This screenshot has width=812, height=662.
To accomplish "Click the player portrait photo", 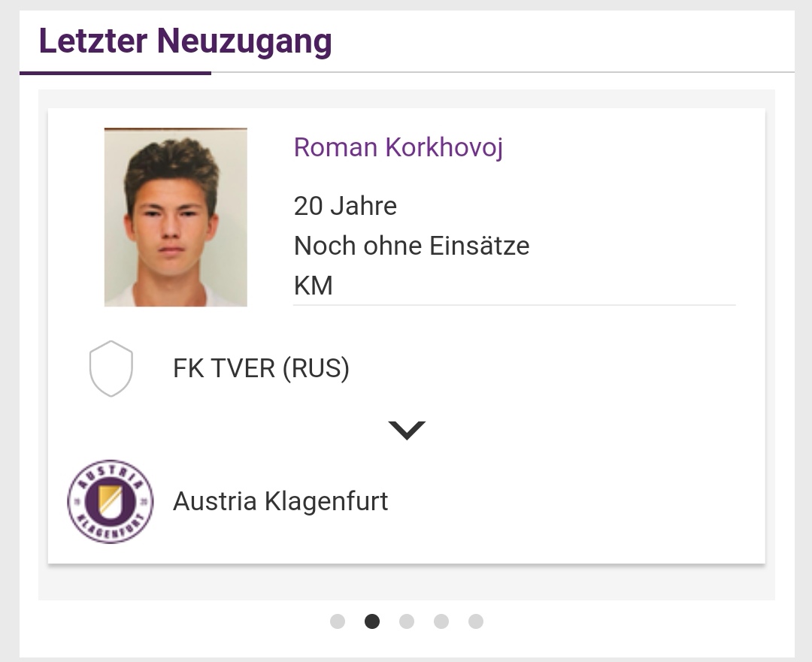I will (x=176, y=217).
